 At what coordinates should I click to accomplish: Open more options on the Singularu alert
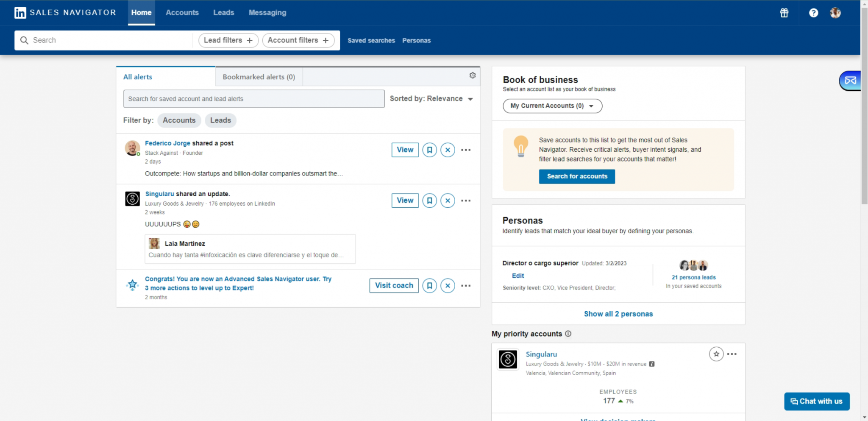466,200
